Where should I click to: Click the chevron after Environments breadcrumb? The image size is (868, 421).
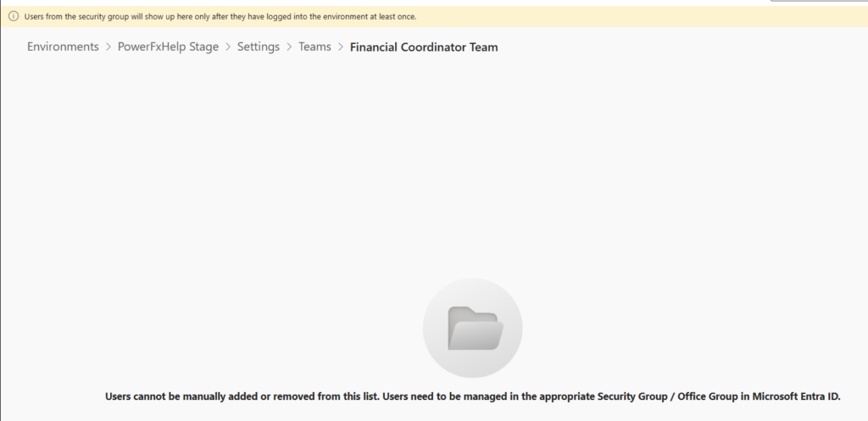(108, 47)
